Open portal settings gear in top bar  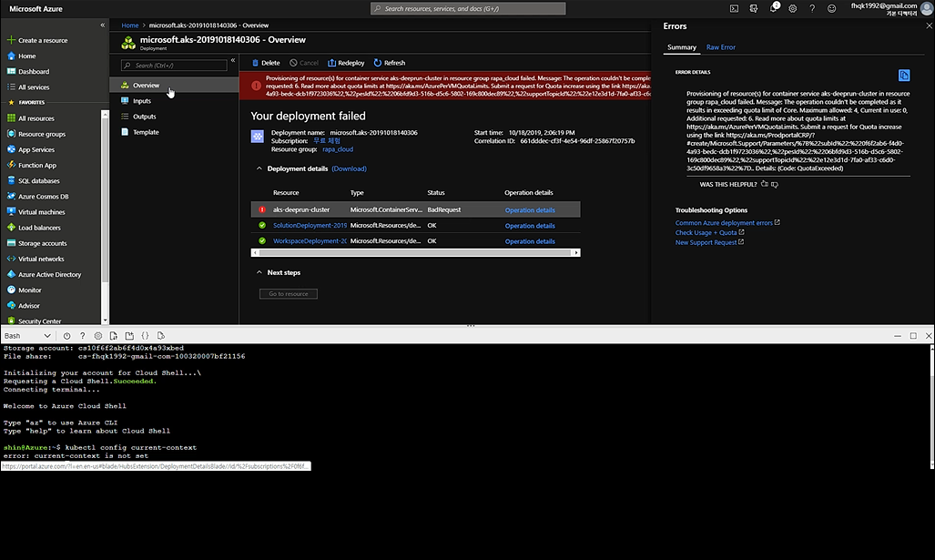(792, 8)
